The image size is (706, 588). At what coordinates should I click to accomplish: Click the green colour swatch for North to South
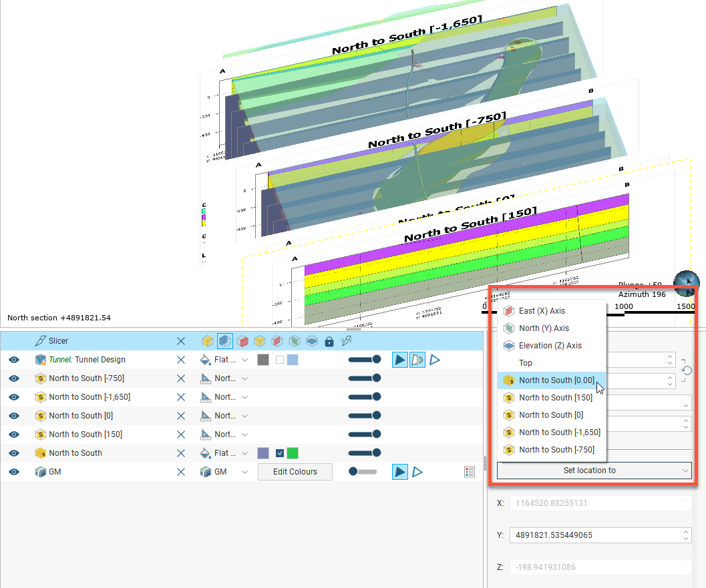(x=293, y=453)
